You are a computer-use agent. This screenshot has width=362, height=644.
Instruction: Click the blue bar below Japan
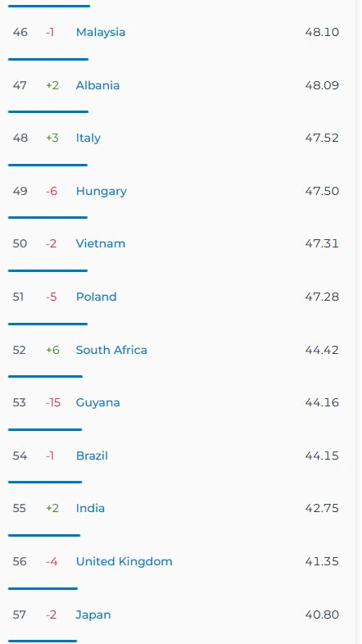(x=43, y=641)
